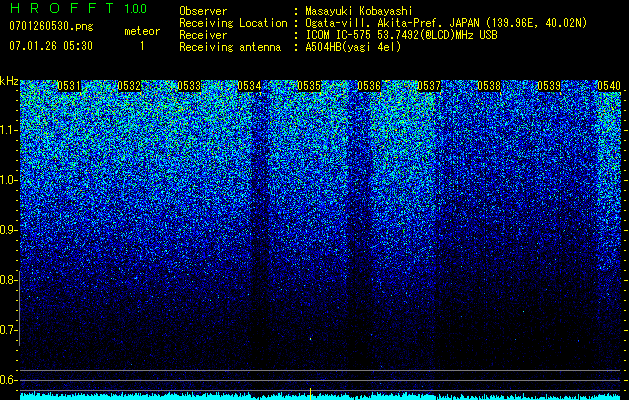
Task: Click the Receiver label
Action: [x=203, y=35]
